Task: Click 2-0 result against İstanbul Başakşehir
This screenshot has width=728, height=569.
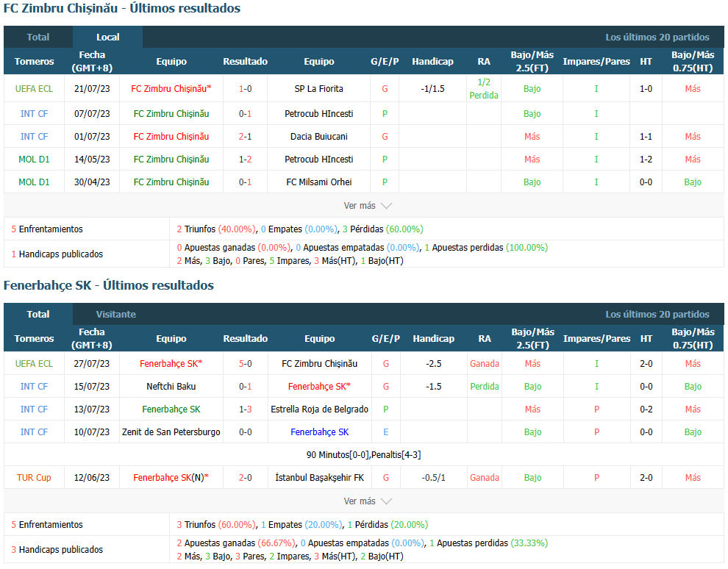Action: tap(245, 477)
